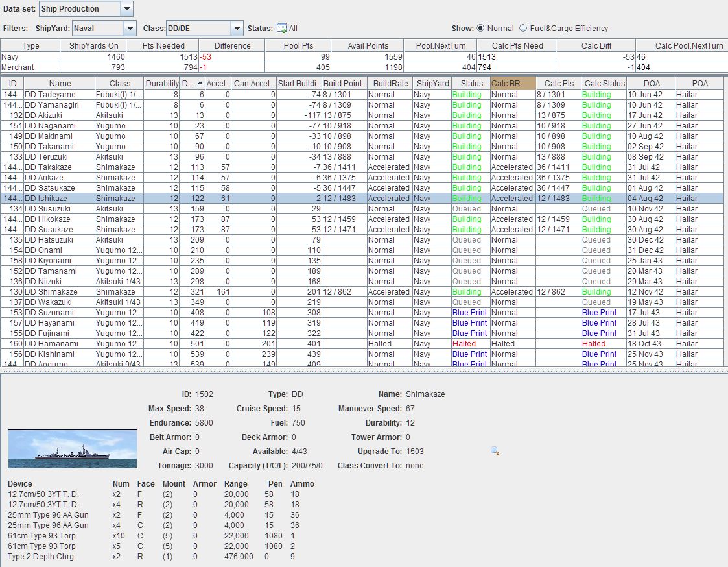Open the ShipYard filter dropdown
The image size is (728, 567).
pos(130,29)
